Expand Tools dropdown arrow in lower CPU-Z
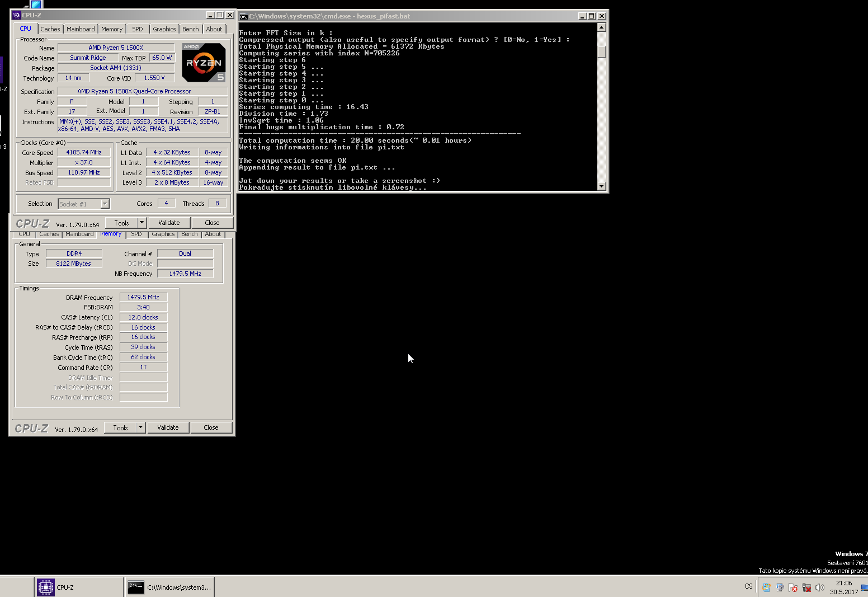868x597 pixels. pos(141,427)
